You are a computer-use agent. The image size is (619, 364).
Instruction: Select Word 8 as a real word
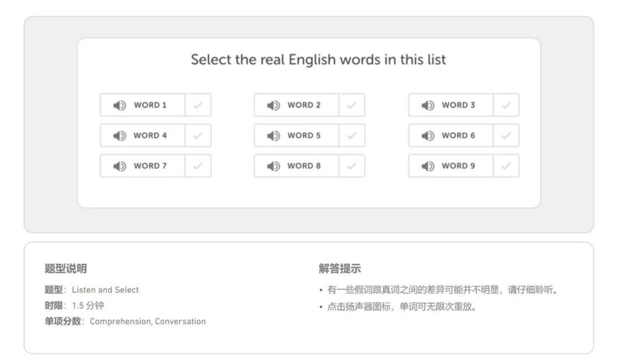click(x=352, y=166)
